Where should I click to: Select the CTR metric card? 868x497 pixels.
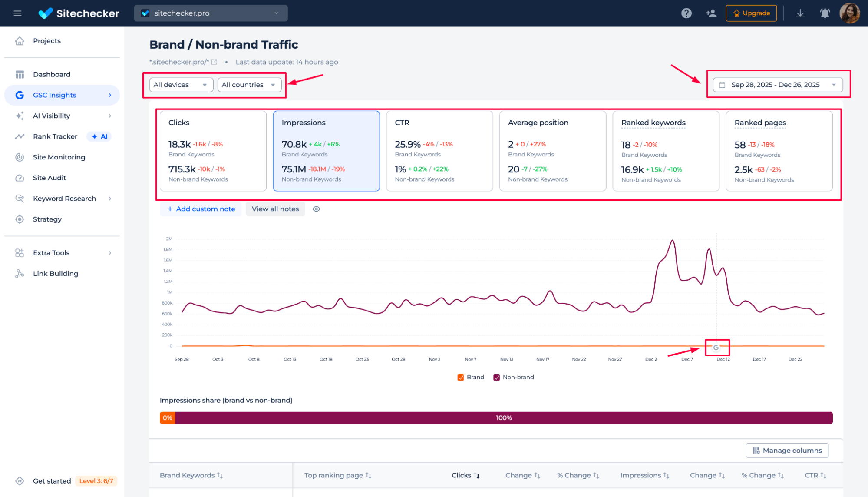[439, 151]
